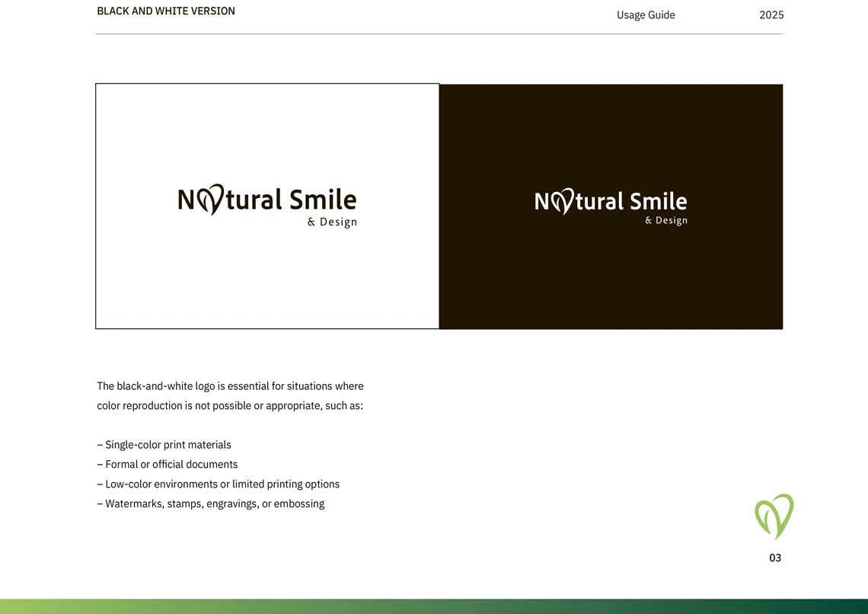
Task: Click the green gradient bar at page bottom
Action: click(x=434, y=606)
